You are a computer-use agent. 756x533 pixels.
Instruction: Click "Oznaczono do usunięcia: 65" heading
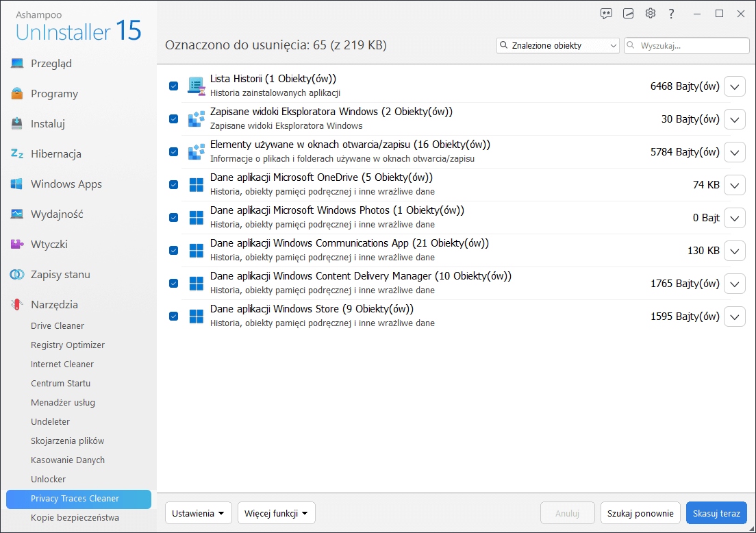click(276, 45)
